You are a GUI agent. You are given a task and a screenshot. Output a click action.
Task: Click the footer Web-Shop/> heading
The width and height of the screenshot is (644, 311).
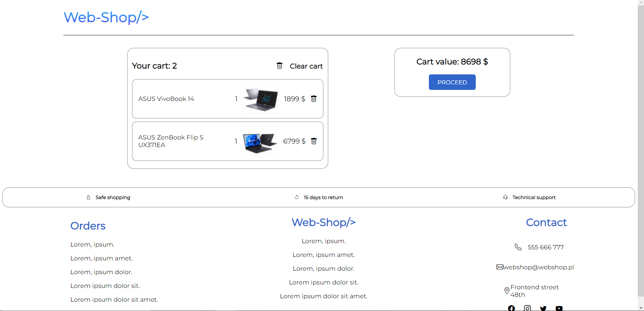click(324, 222)
